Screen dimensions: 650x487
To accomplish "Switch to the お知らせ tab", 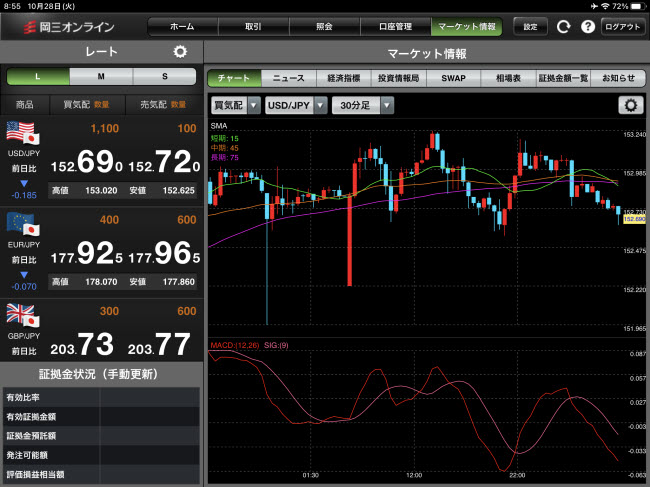I will (618, 78).
